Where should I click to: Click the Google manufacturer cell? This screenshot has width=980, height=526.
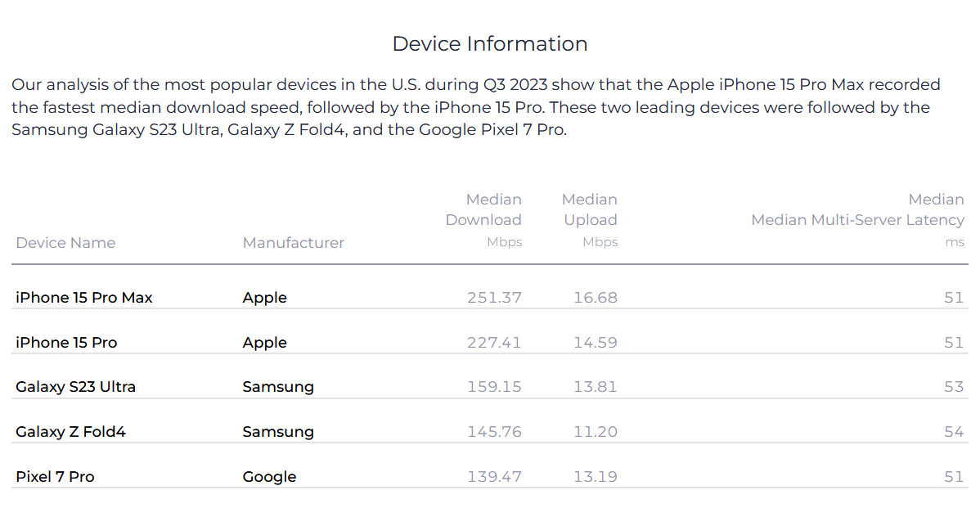coord(269,477)
